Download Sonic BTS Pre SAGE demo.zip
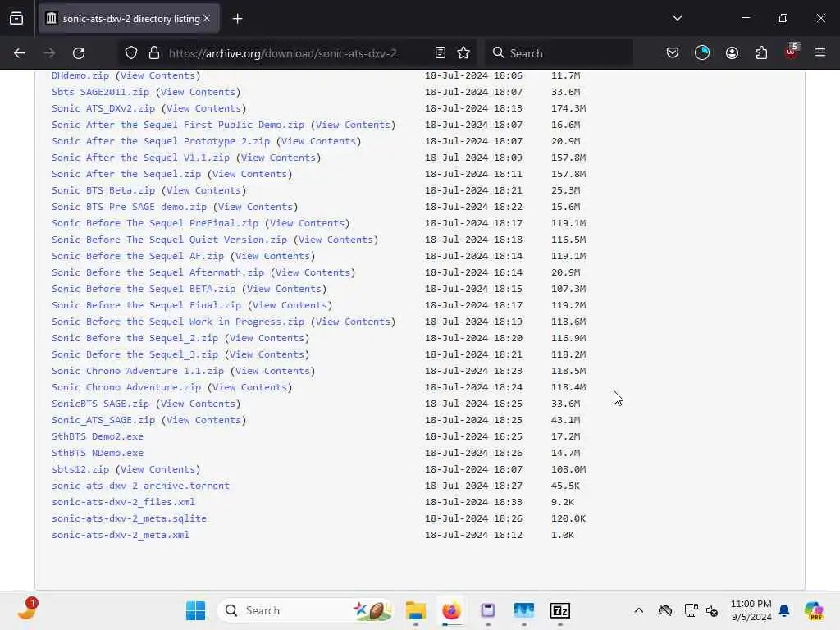The image size is (840, 630). 129,207
